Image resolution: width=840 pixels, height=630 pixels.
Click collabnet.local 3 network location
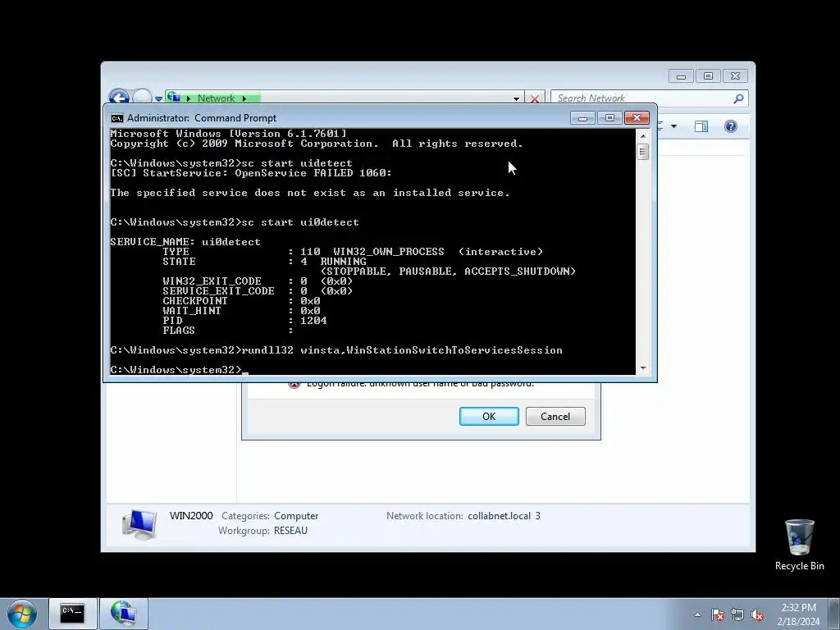(504, 516)
